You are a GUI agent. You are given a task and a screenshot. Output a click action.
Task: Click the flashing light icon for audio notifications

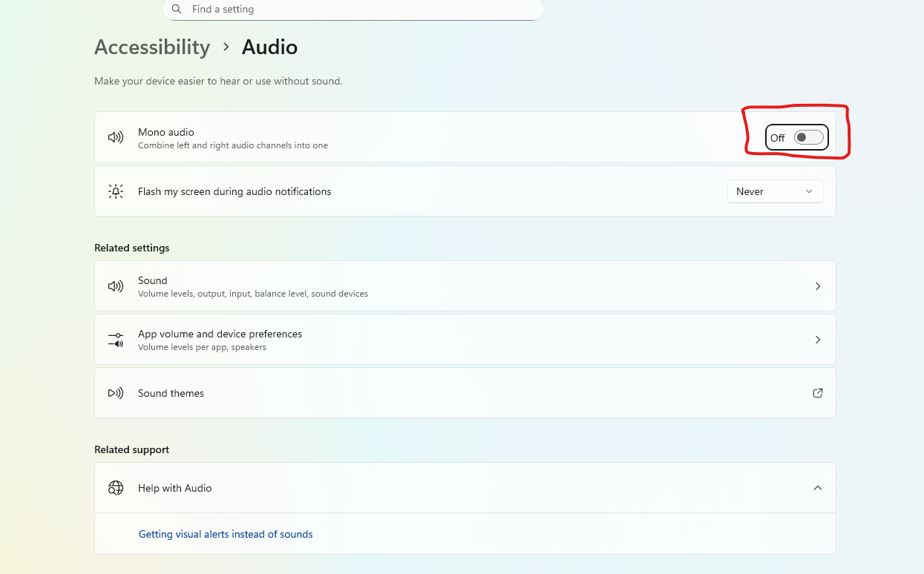coord(116,191)
